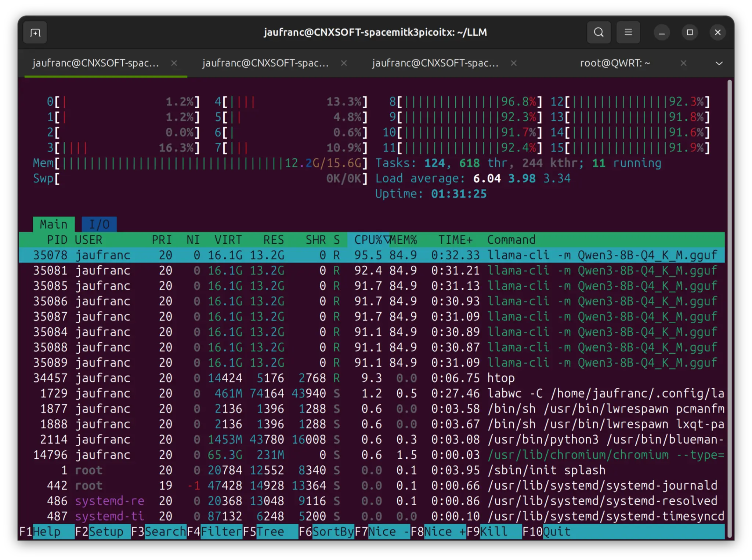Click the Mem usage meter bar

200,163
